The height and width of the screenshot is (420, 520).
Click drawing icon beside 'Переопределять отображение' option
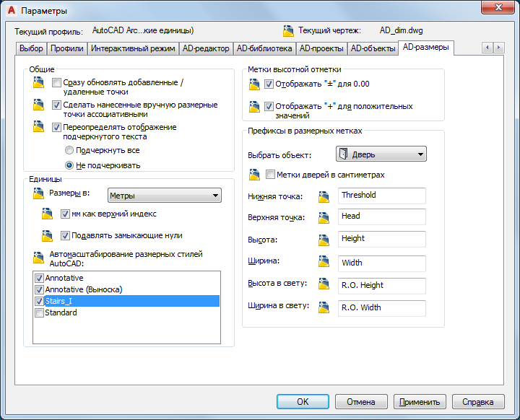(38, 126)
